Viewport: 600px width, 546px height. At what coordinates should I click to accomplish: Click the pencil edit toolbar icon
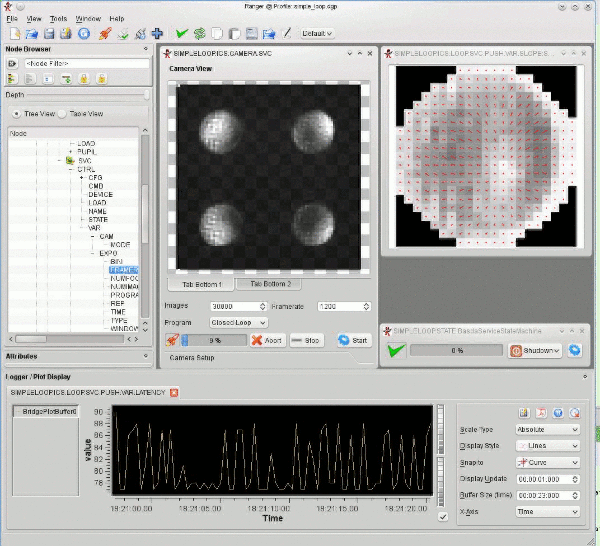pyautogui.click(x=287, y=33)
